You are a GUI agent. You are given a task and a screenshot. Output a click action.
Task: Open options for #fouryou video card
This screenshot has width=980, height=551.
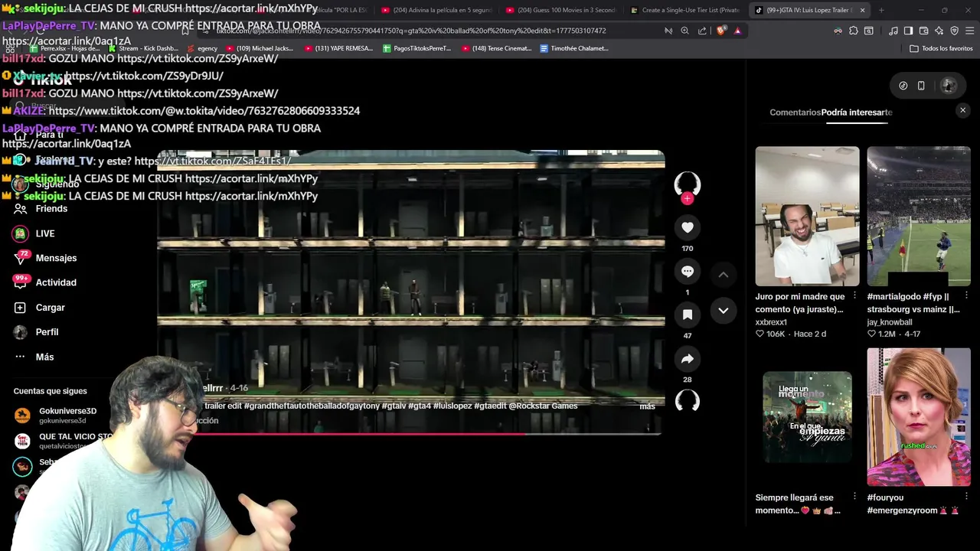(x=966, y=497)
